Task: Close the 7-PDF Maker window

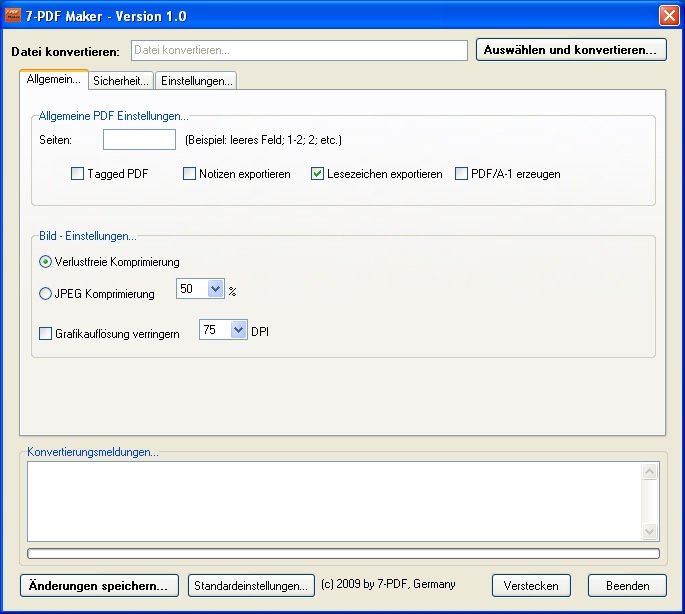Action: (668, 16)
